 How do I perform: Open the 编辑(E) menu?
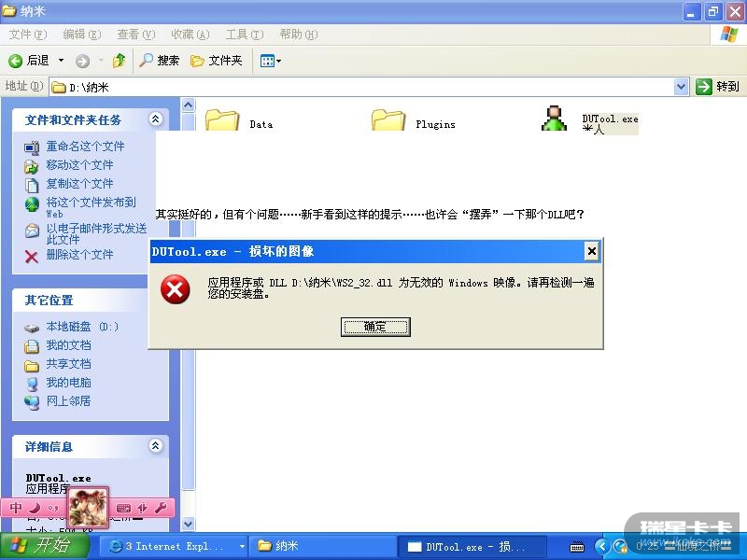pos(82,35)
